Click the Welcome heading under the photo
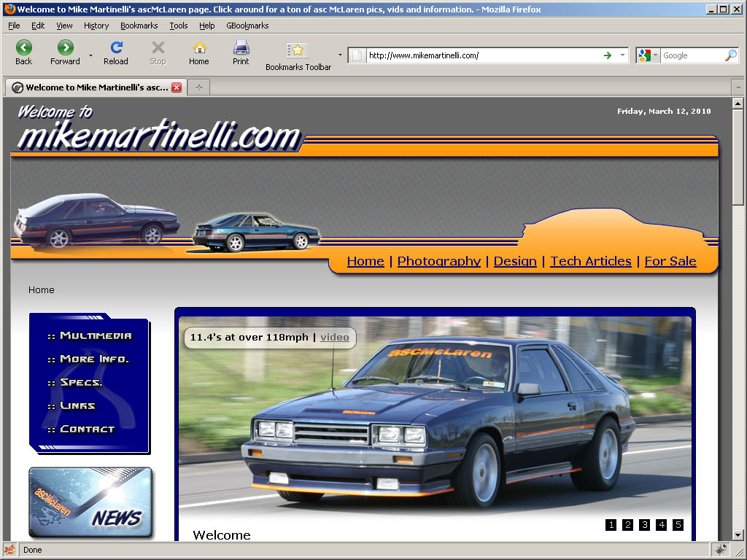Screen dimensions: 747x560 pos(222,534)
